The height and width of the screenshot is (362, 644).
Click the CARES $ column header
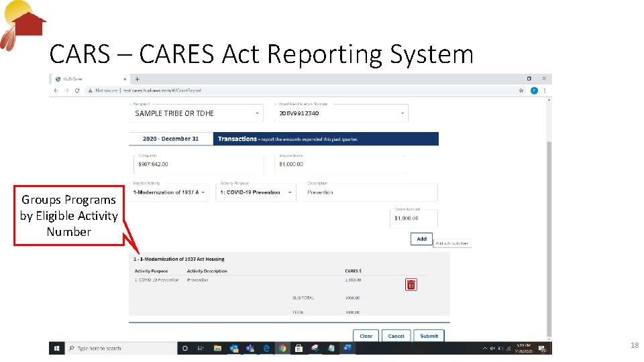pyautogui.click(x=354, y=271)
